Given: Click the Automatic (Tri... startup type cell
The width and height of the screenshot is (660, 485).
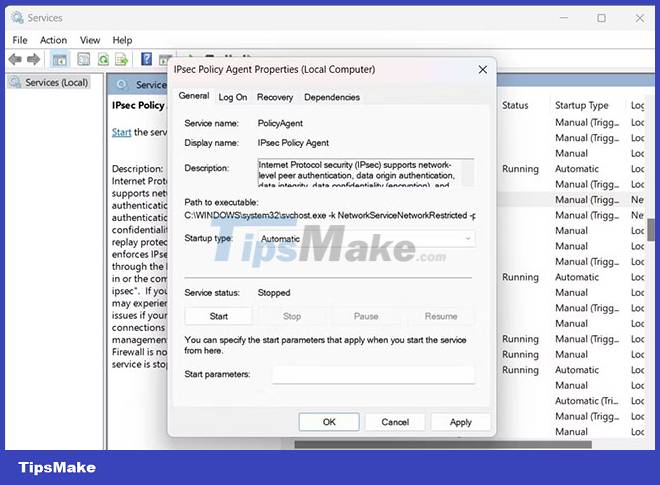Looking at the screenshot, I should point(587,401).
